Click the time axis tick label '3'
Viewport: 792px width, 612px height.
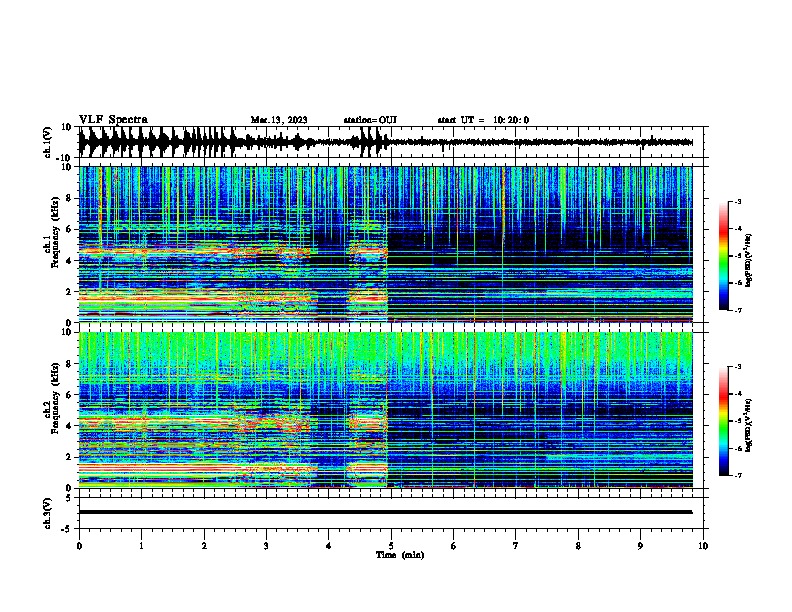tap(266, 546)
